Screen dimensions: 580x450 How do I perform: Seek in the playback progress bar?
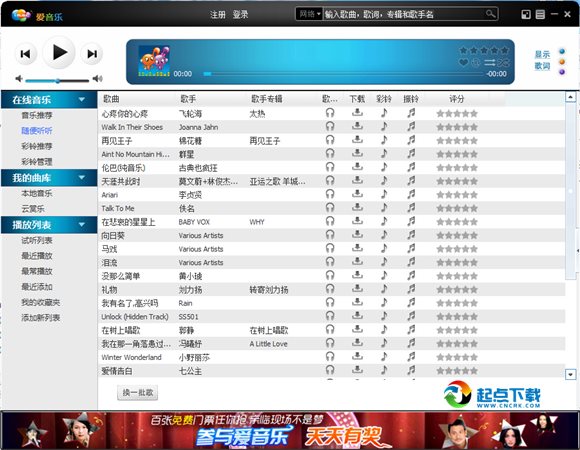coord(343,74)
